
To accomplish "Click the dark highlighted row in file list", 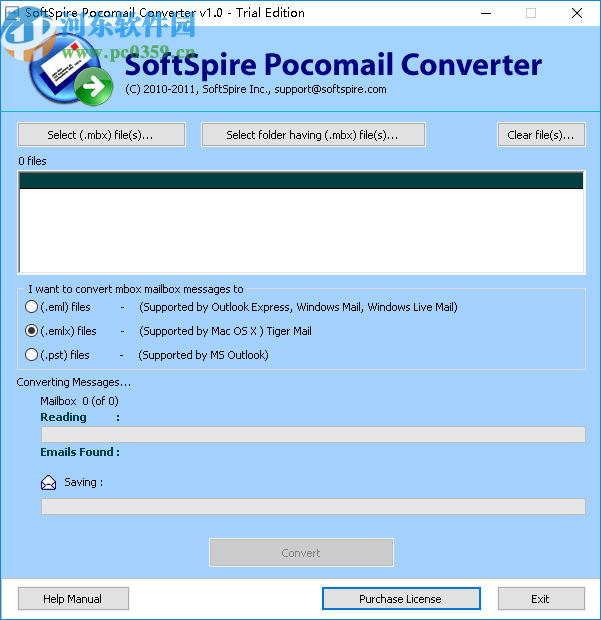I will pos(301,181).
